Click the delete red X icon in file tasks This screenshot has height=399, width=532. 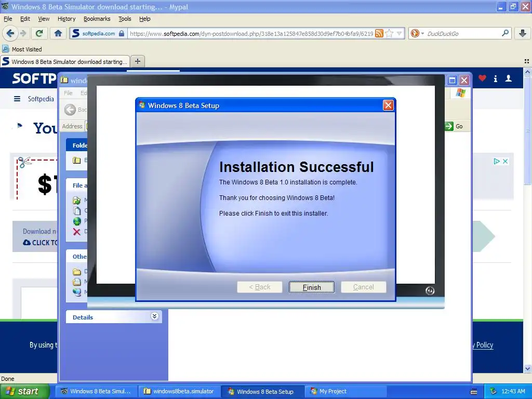[x=77, y=232]
